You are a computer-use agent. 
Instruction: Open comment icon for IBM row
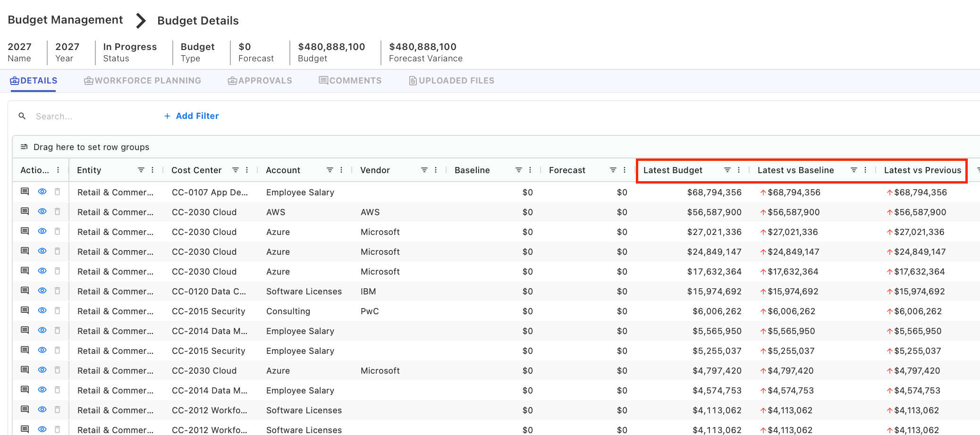coord(25,291)
